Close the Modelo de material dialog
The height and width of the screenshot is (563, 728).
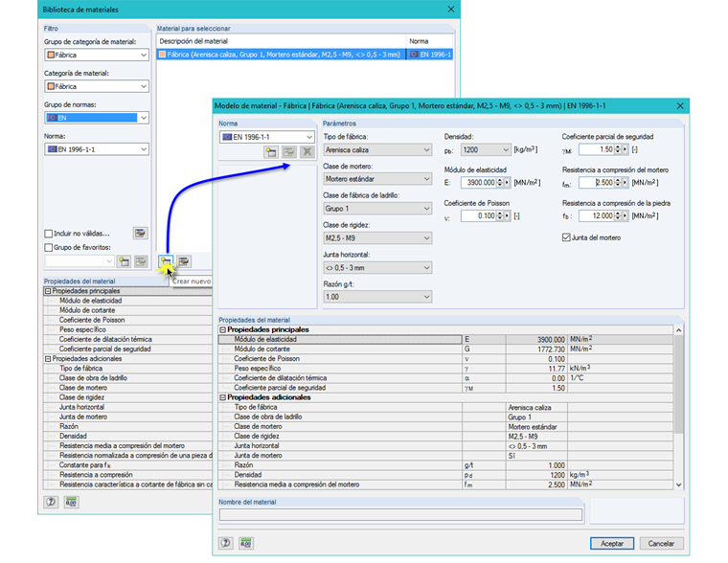coord(680,106)
